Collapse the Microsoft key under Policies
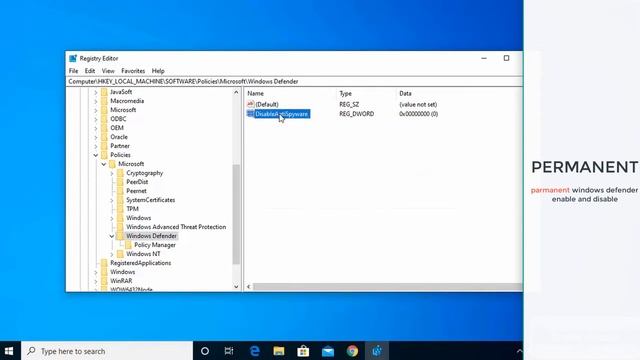The image size is (640, 360). 104,164
